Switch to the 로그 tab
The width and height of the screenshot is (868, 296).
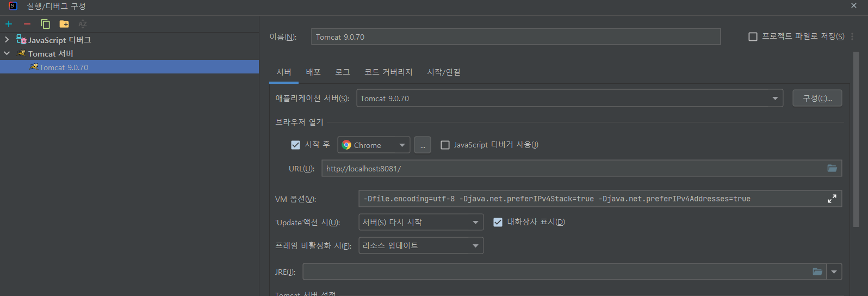342,72
